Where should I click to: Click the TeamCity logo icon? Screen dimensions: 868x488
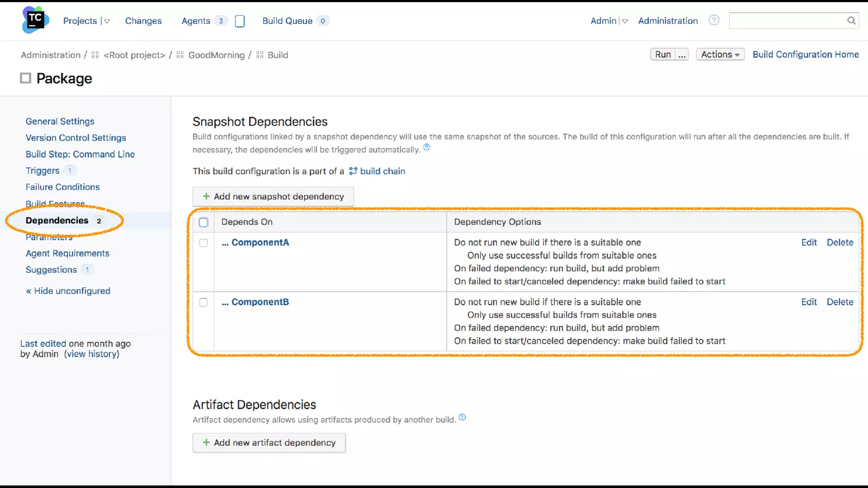(35, 19)
